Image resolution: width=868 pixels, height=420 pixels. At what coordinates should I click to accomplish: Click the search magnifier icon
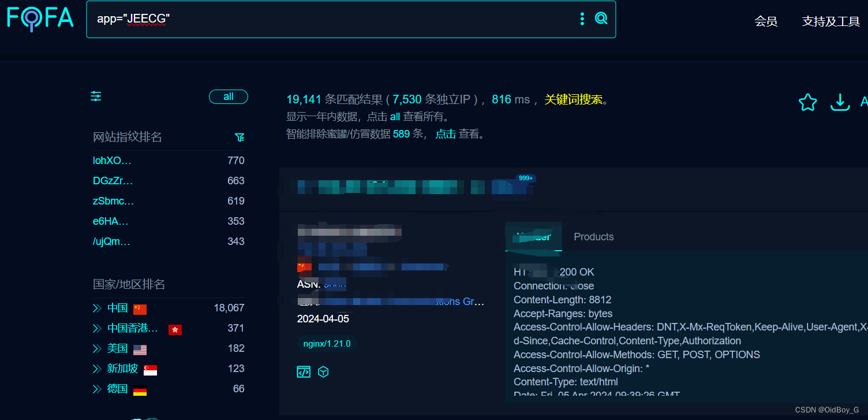click(x=601, y=18)
